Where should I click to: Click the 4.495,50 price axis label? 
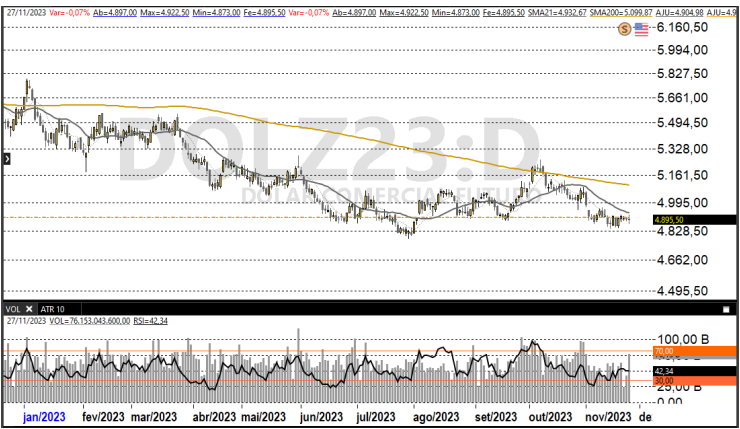coord(682,291)
